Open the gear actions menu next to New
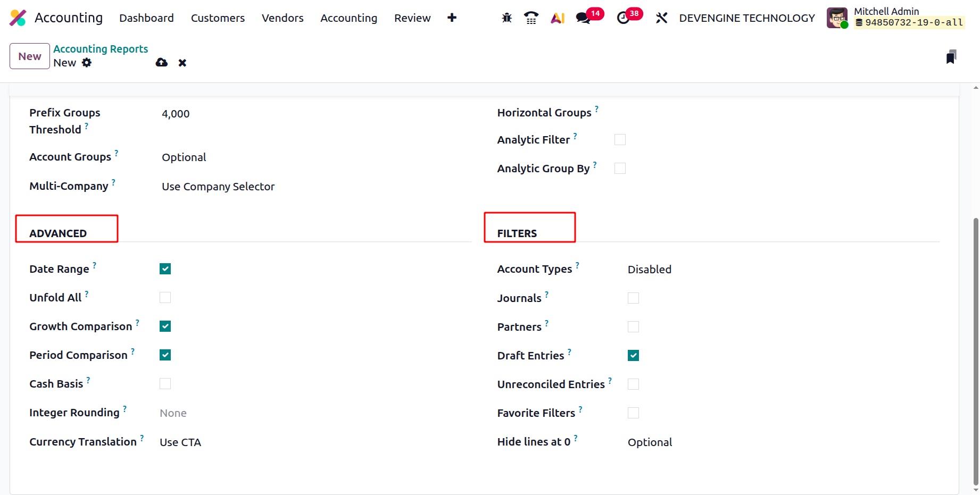Screen dimensions: 980x495 point(87,63)
